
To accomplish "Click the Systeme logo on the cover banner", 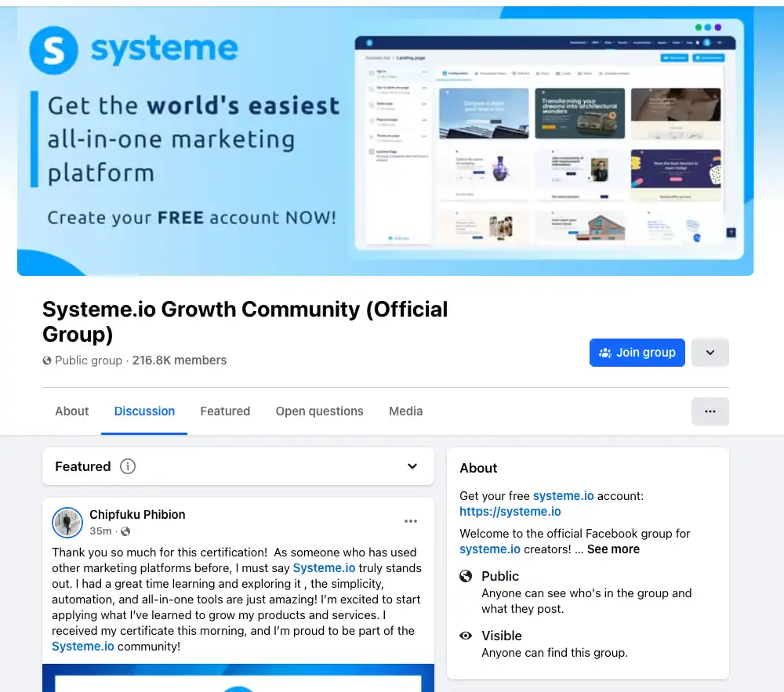I will [x=53, y=49].
